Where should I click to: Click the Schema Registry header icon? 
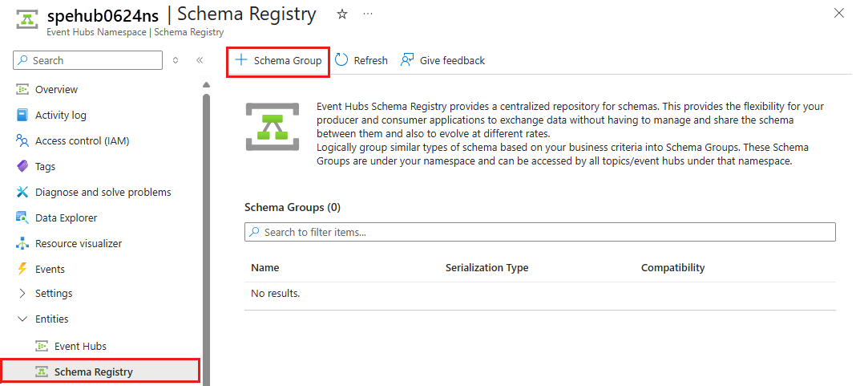(x=26, y=21)
